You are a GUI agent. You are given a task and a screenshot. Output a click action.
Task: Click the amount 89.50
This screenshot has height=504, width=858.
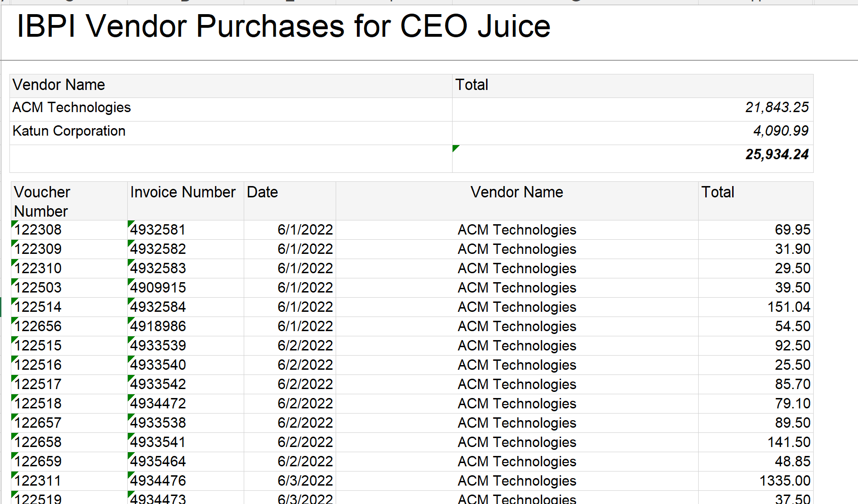click(x=792, y=423)
